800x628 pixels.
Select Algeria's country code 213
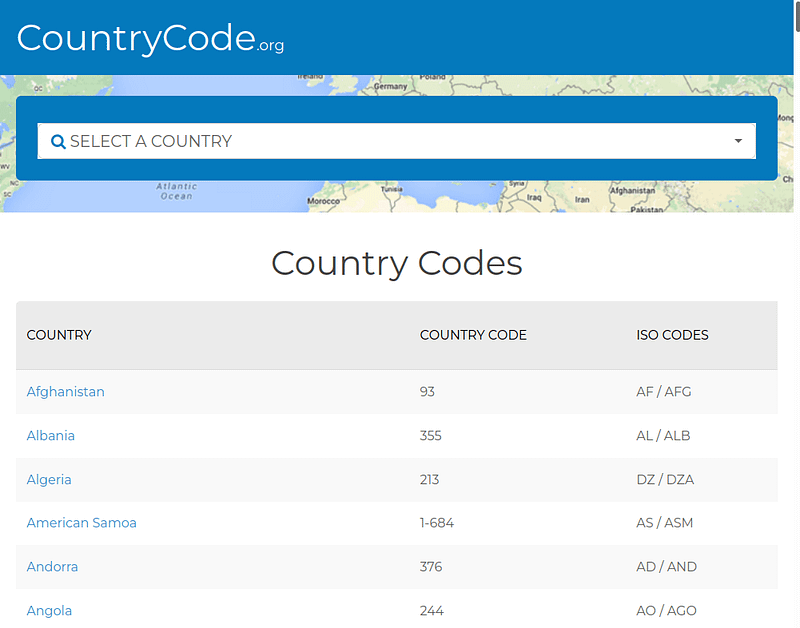[x=429, y=480]
